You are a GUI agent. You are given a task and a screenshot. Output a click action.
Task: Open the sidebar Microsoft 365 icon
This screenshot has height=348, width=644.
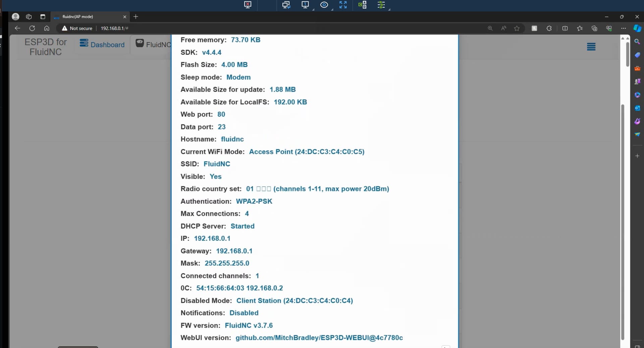(x=637, y=95)
